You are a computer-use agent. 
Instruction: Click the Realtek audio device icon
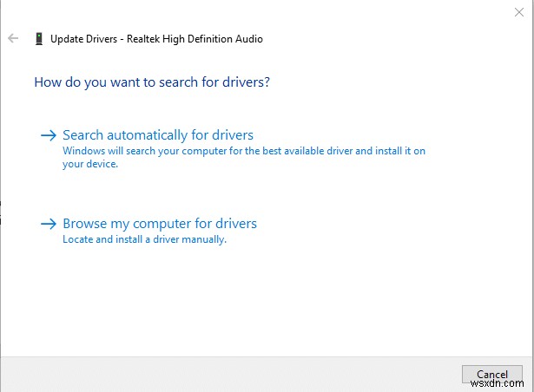[x=39, y=39]
